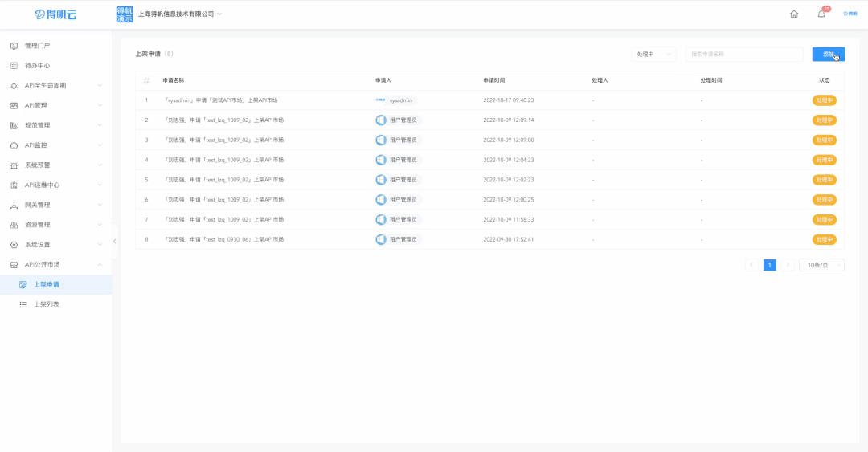
Task: Click the 待办中心 sidebar icon
Action: point(14,66)
